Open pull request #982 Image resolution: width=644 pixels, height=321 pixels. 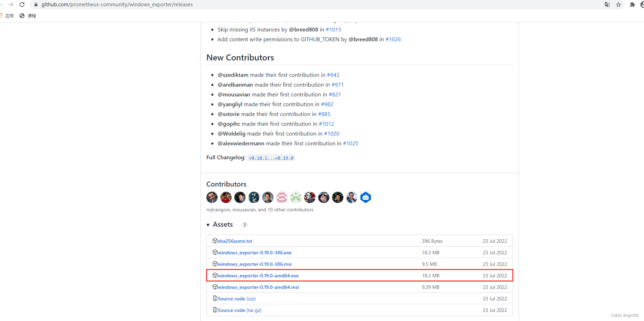click(327, 104)
